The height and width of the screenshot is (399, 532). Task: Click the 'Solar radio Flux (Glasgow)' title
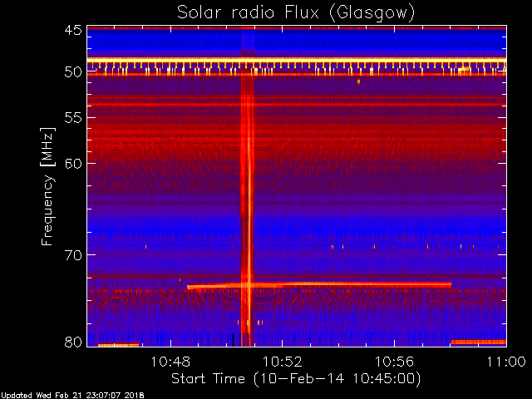click(296, 13)
